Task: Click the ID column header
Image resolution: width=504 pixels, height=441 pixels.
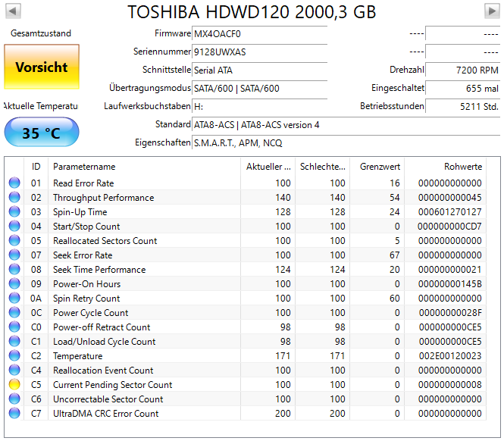Action: [36, 167]
